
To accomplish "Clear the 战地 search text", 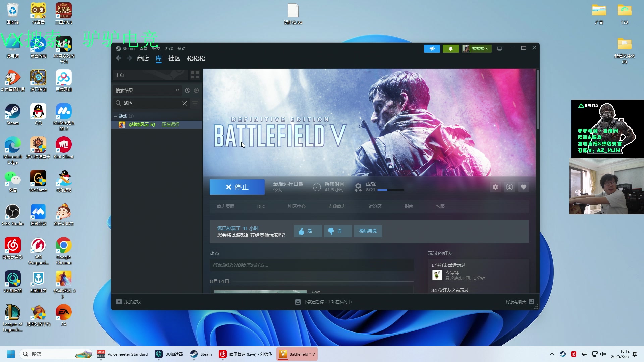I will click(x=184, y=103).
